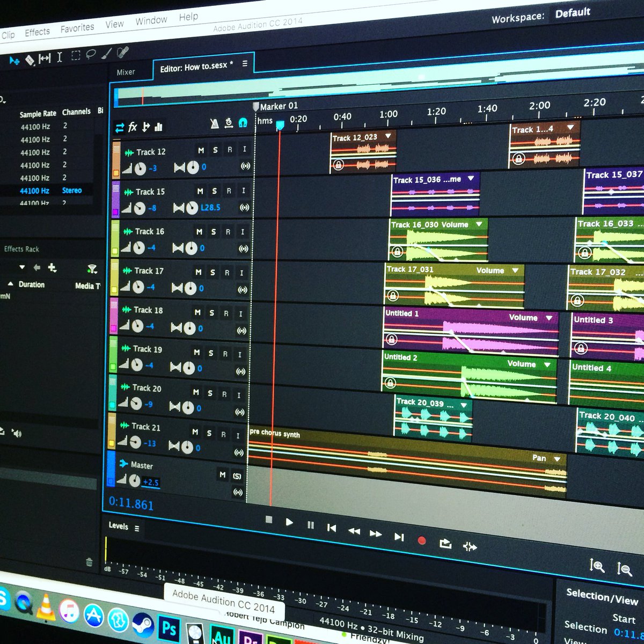The width and height of the screenshot is (644, 644).
Task: Open Untitled 1 clip Volume dropdown
Action: click(549, 318)
